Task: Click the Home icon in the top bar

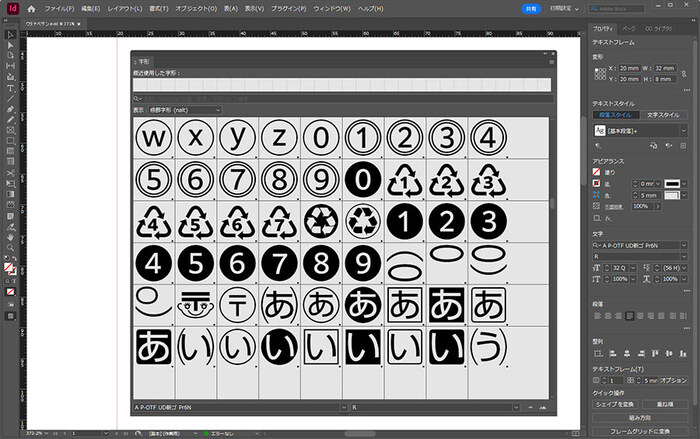Action: 31,9
